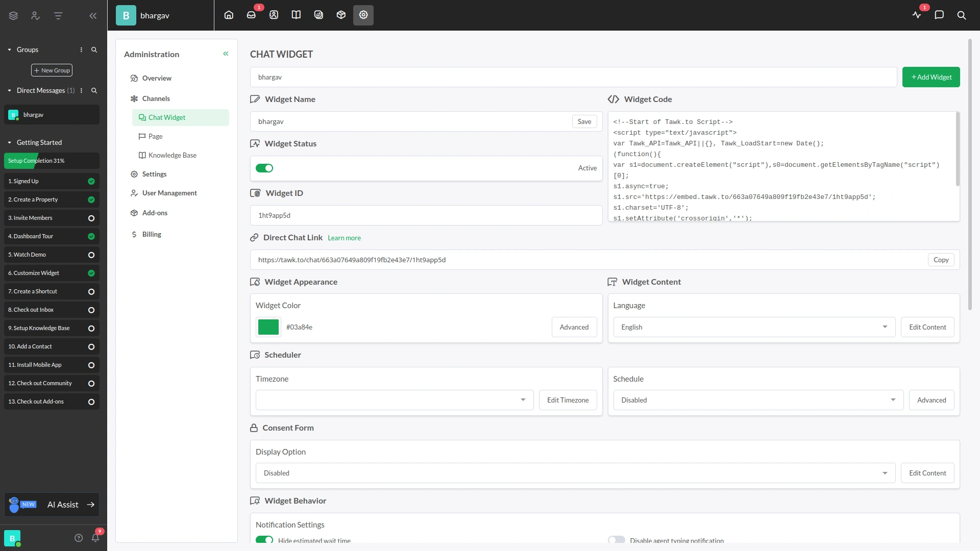980x551 pixels.
Task: Click the Add Widget button
Action: pyautogui.click(x=931, y=77)
